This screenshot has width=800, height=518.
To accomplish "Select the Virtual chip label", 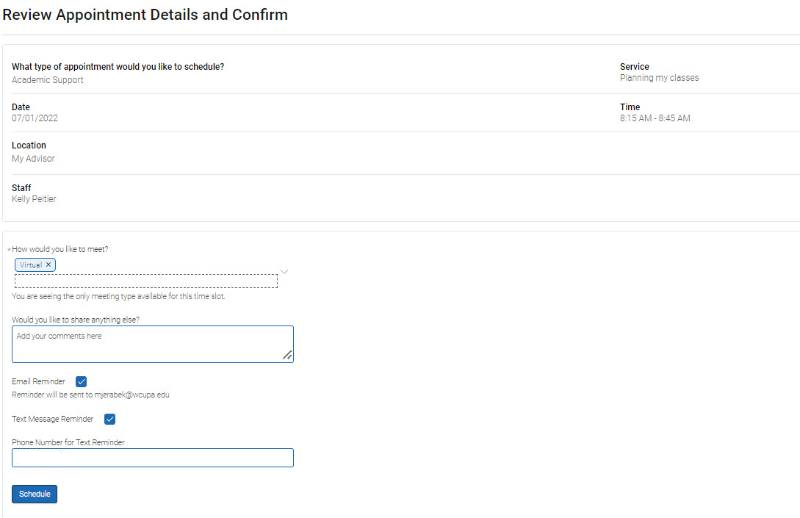I will tap(31, 264).
